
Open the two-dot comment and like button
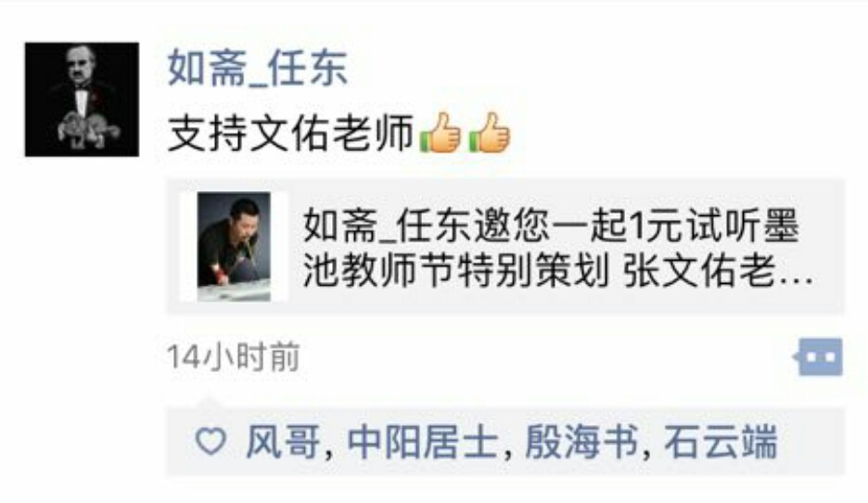click(818, 356)
